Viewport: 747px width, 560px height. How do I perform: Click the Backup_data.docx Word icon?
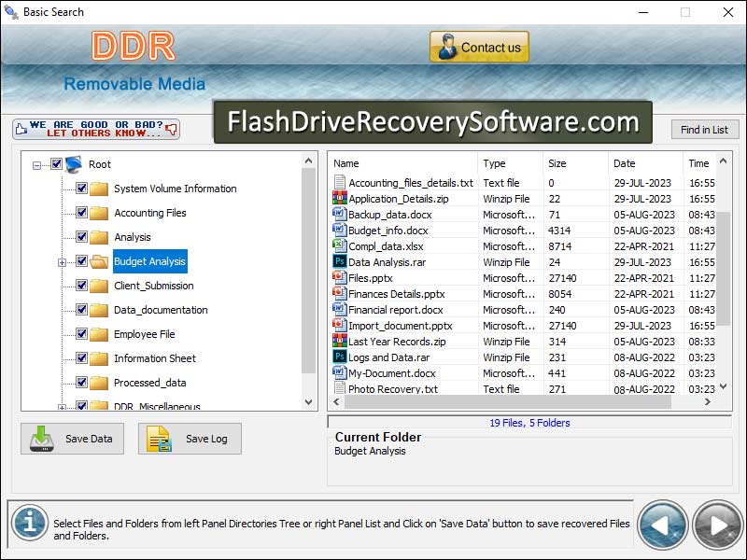[340, 214]
